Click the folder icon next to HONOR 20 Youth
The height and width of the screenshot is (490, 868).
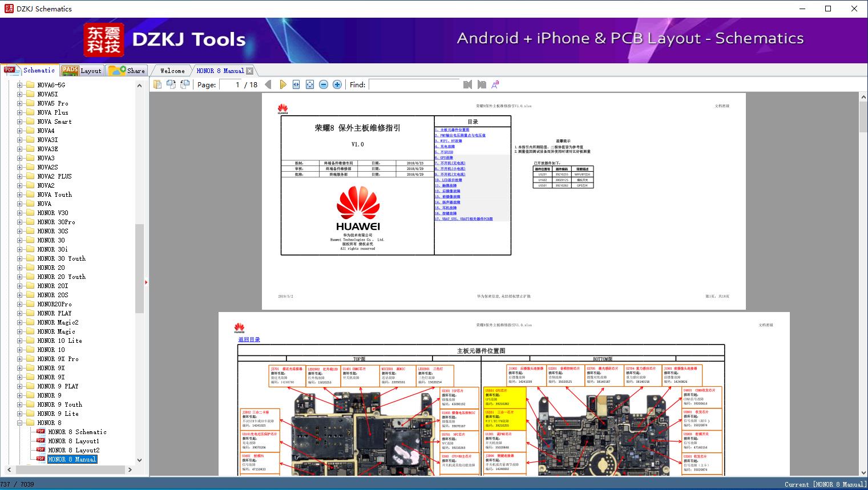tap(30, 277)
